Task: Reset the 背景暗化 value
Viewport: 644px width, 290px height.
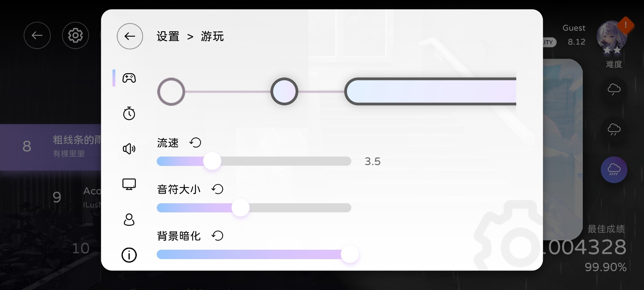Action: [x=217, y=236]
